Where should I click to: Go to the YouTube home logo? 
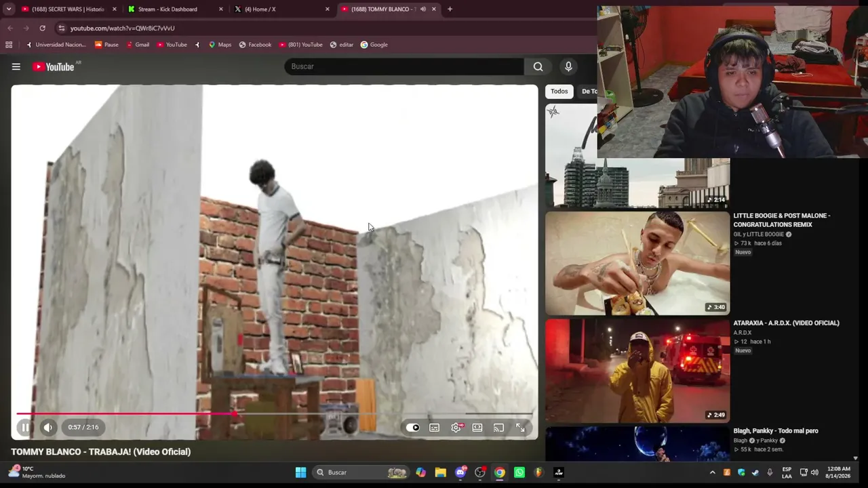click(x=54, y=66)
